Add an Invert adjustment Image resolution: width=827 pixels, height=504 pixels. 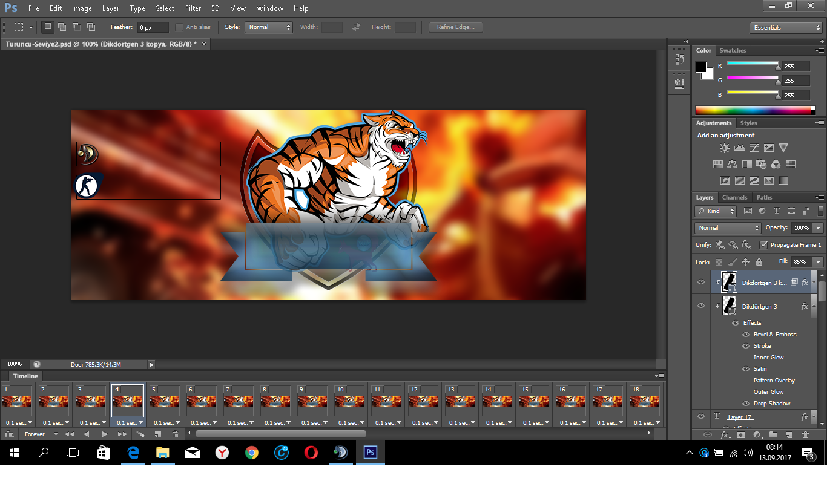pyautogui.click(x=725, y=180)
